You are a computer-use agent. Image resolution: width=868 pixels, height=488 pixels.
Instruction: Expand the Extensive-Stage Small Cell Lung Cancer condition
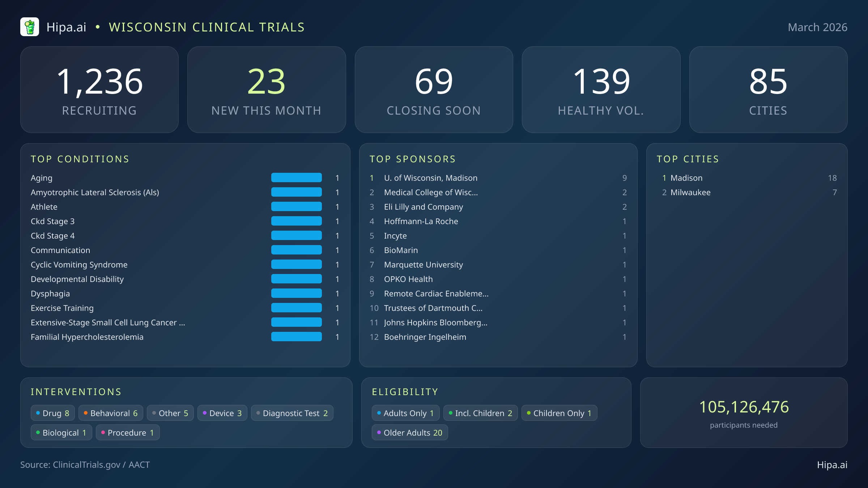pyautogui.click(x=108, y=322)
